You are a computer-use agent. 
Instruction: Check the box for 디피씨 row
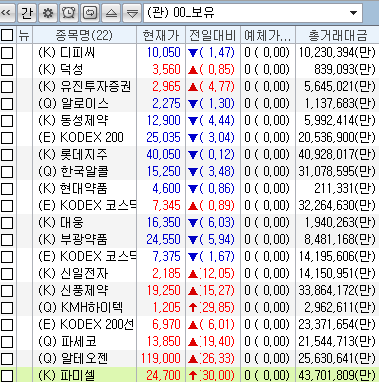pos(7,52)
